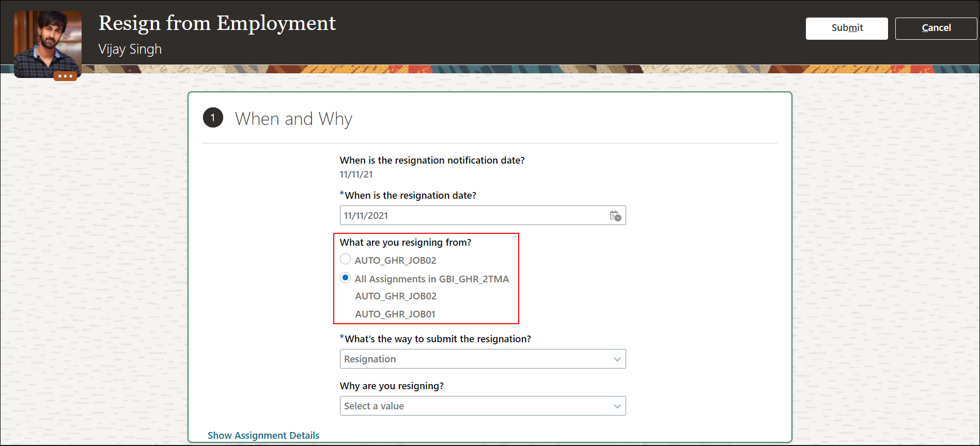Click the 'Resign from Employment' page title

point(217,23)
